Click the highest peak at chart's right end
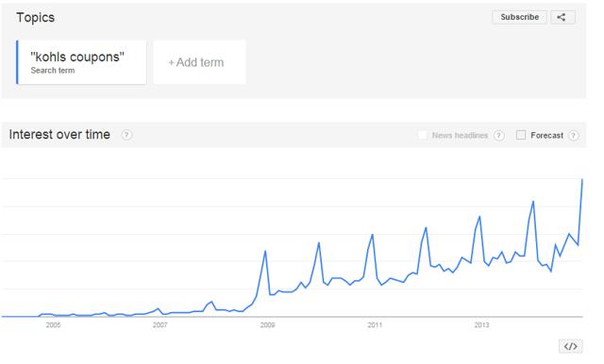The height and width of the screenshot is (364, 604). click(581, 180)
